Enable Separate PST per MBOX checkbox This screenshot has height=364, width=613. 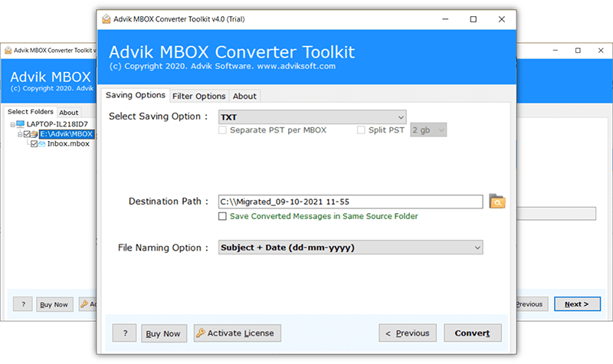222,130
